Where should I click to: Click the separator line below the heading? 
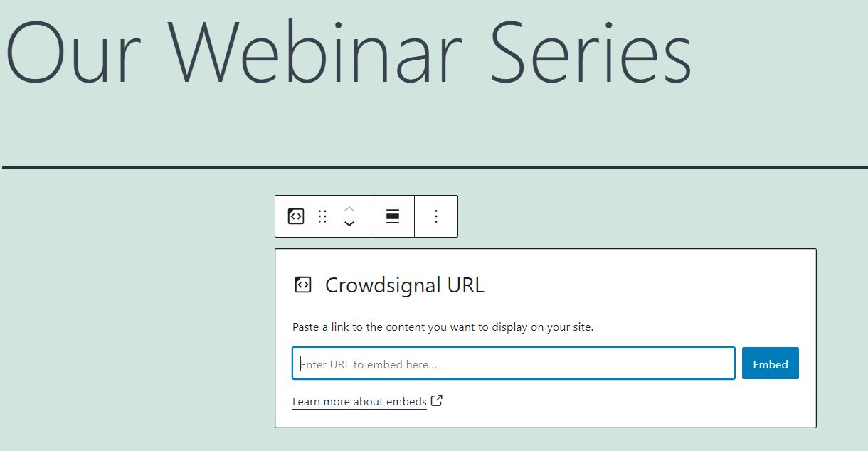434,165
